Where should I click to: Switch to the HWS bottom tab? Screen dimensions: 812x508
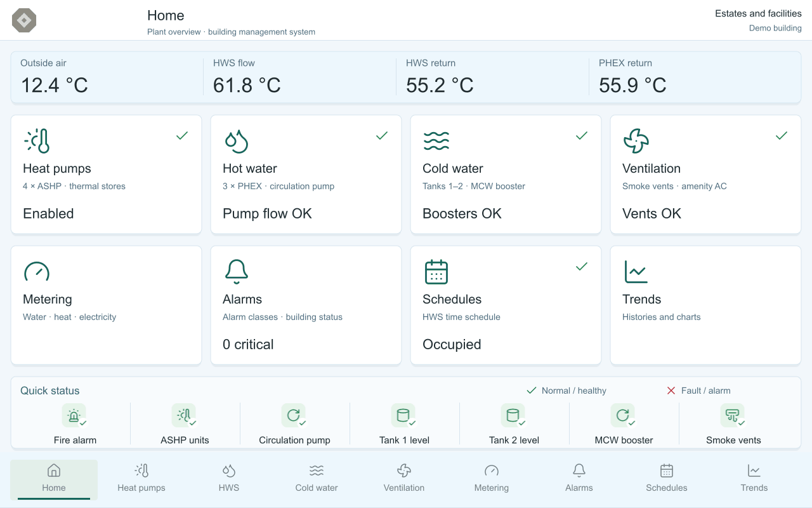(229, 479)
